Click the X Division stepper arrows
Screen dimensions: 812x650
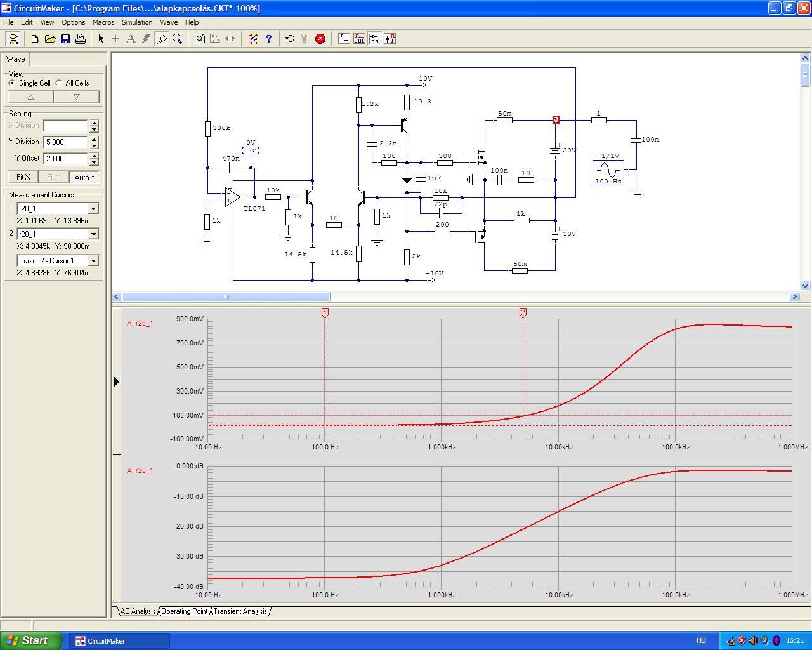(94, 126)
